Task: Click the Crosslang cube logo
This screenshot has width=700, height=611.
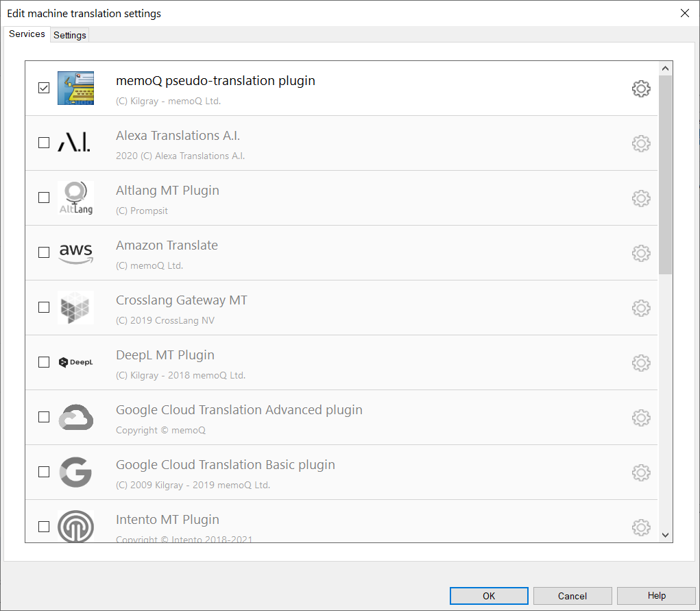Action: point(76,307)
